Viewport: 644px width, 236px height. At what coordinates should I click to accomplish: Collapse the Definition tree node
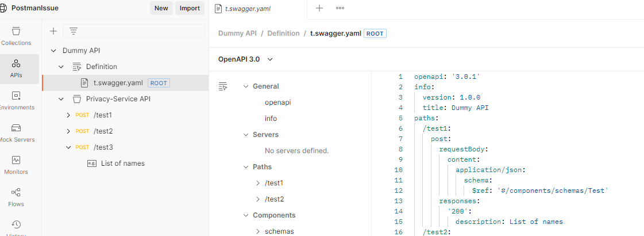[61, 67]
